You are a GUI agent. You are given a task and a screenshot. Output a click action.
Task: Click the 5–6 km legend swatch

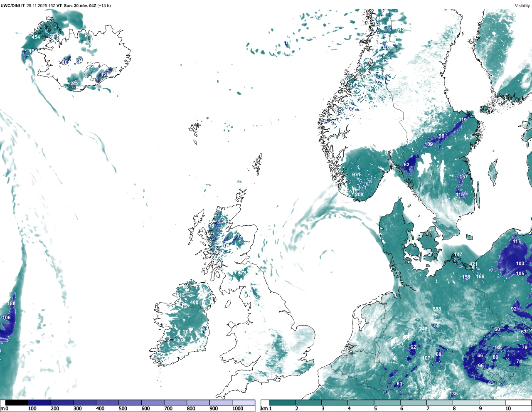(387, 402)
